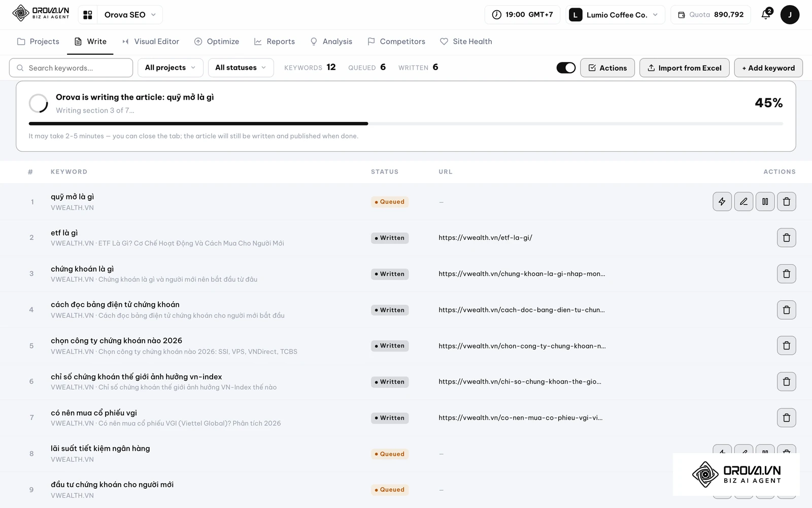Click Queued badge for quỹ mở là gì
This screenshot has width=812, height=508.
390,202
